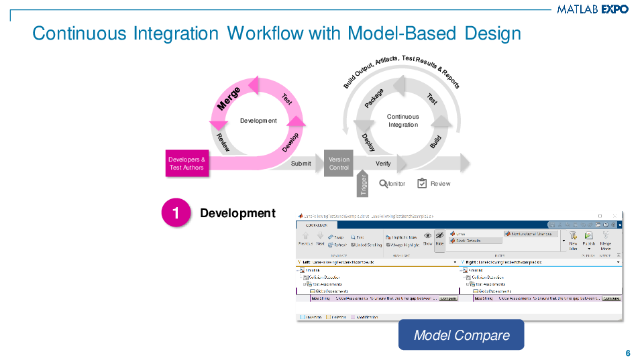Select the COMPARISON ribbon tab
Screen dimensions: 644x362
[317, 225]
